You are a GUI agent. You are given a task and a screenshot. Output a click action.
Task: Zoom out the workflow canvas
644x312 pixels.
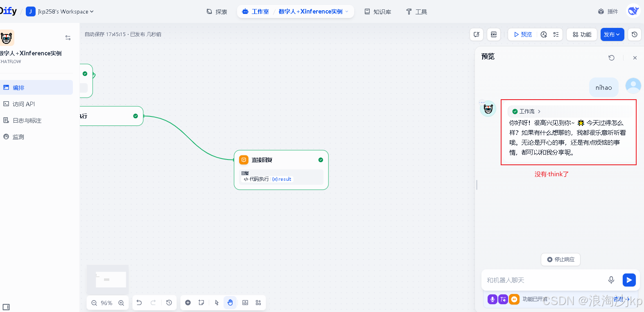tap(94, 303)
